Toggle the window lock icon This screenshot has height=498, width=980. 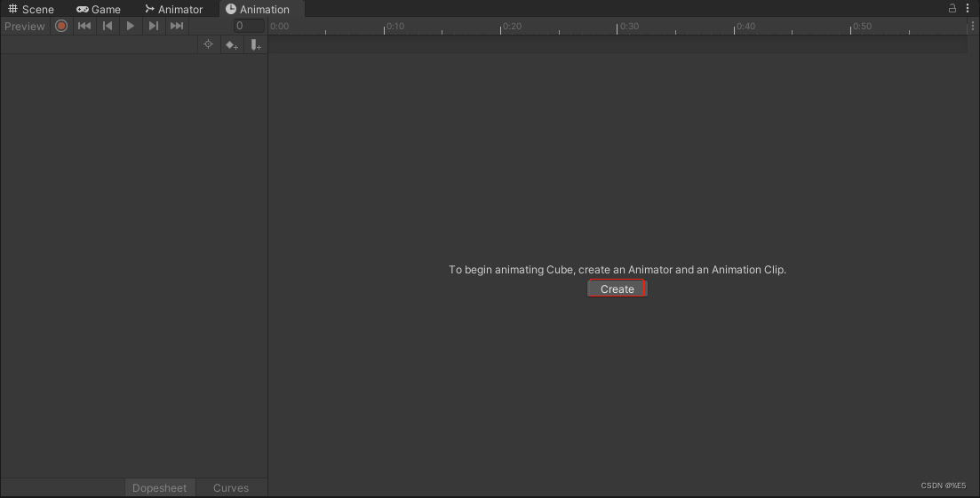point(952,8)
